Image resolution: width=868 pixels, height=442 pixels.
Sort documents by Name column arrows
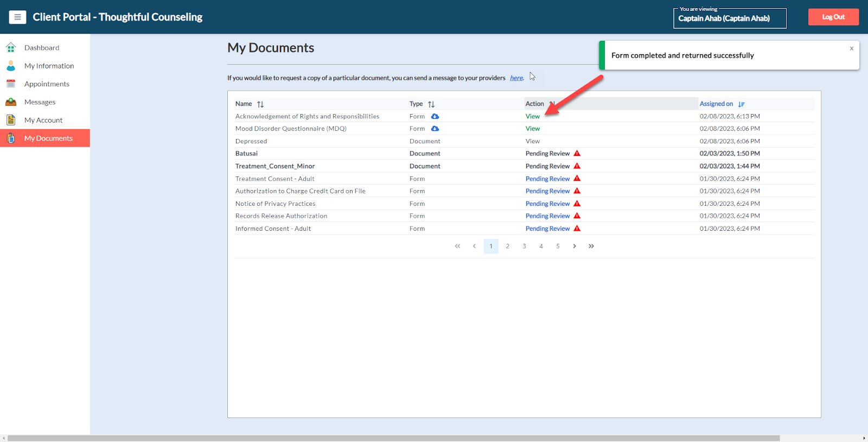point(260,104)
